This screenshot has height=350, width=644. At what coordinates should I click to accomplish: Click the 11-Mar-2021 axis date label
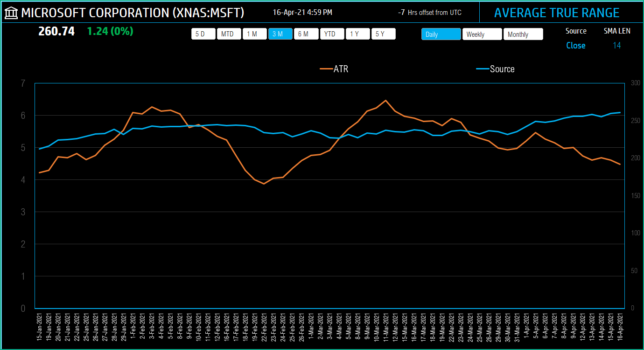385,328
